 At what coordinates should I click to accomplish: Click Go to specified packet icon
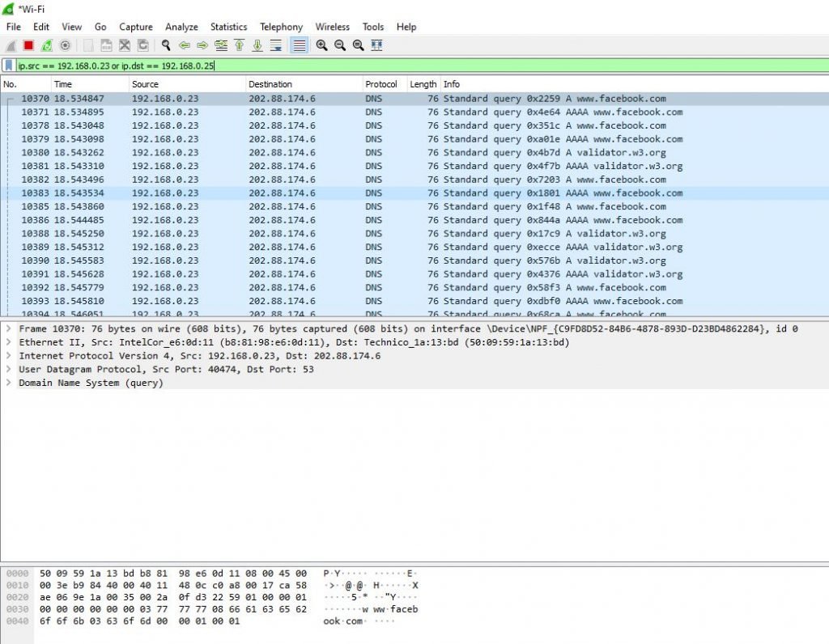click(221, 45)
